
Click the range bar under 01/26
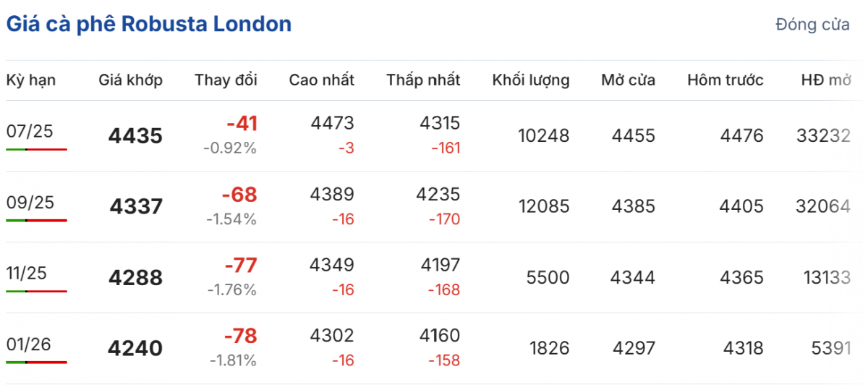[36, 362]
